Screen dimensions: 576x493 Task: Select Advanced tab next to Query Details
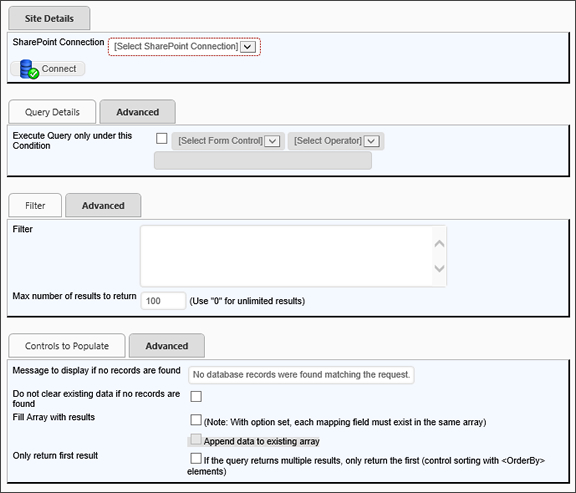[138, 112]
